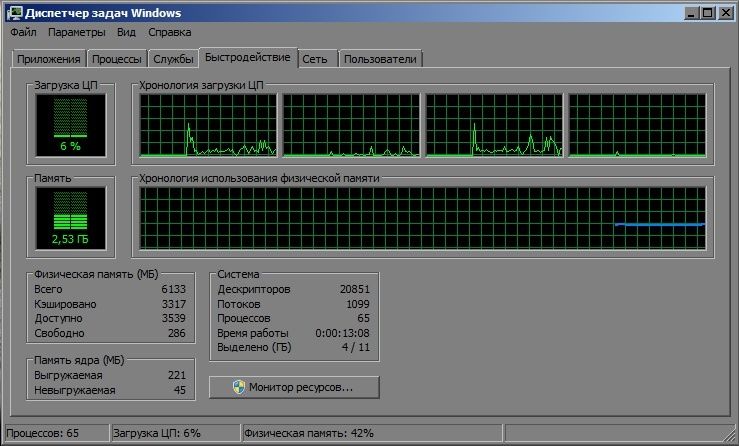This screenshot has height=446, width=739.
Task: Switch to the Службы tab
Action: coord(173,59)
